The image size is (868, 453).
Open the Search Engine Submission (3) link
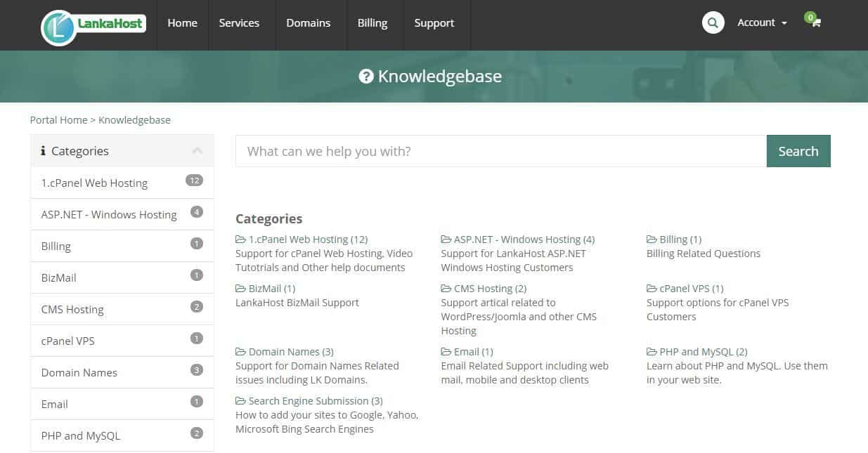coord(316,401)
